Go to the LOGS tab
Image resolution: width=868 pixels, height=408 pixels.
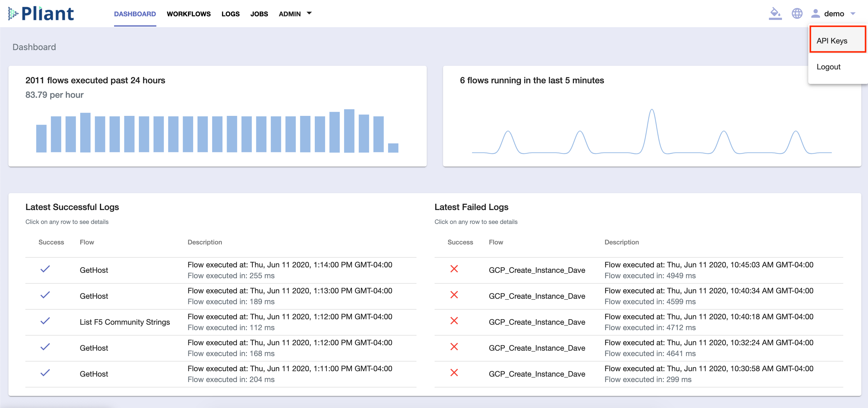230,14
